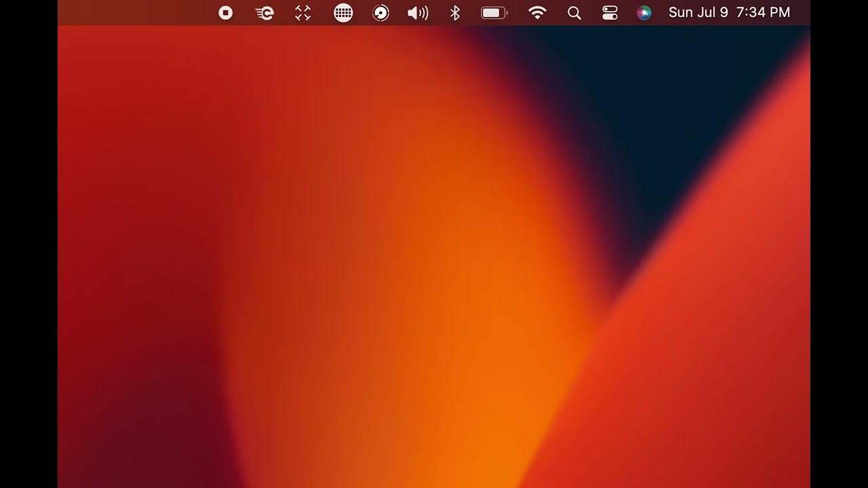This screenshot has height=488, width=868.
Task: Open the speed-lines C menu bar icon
Action: (264, 13)
